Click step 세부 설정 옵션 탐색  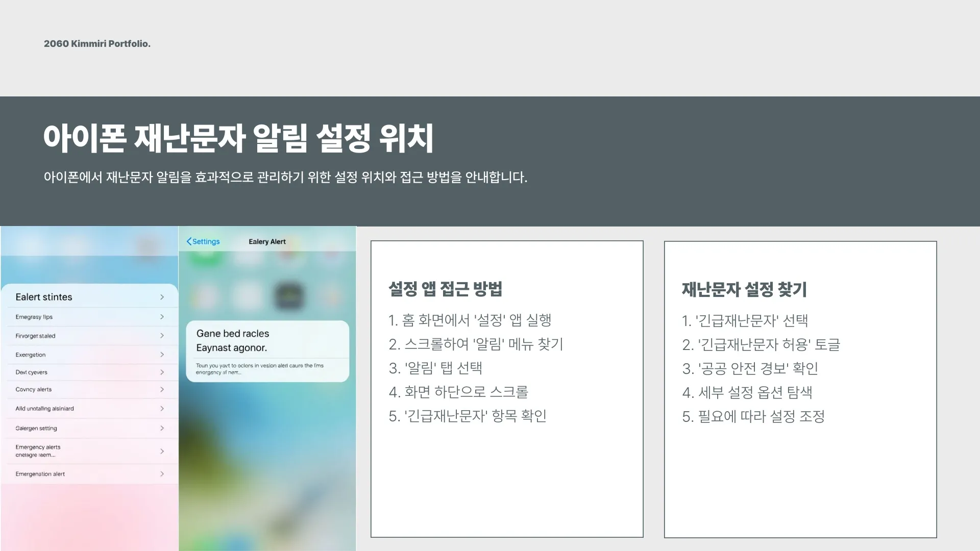pyautogui.click(x=747, y=393)
